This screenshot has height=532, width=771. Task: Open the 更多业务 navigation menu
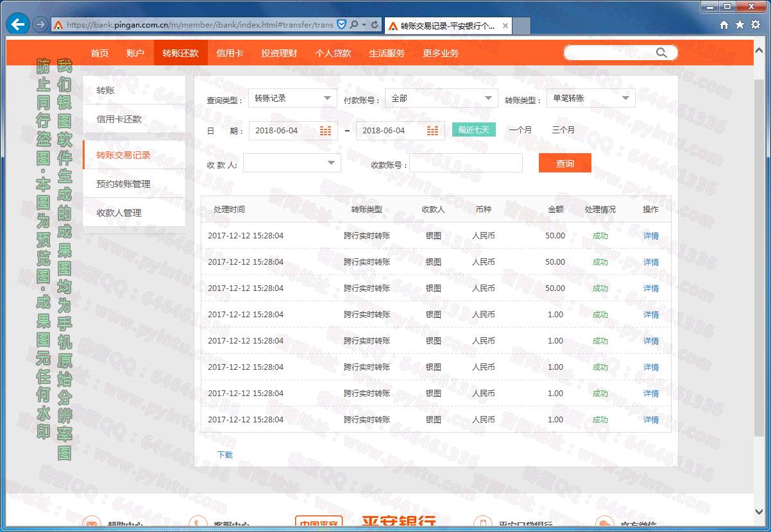pos(441,53)
